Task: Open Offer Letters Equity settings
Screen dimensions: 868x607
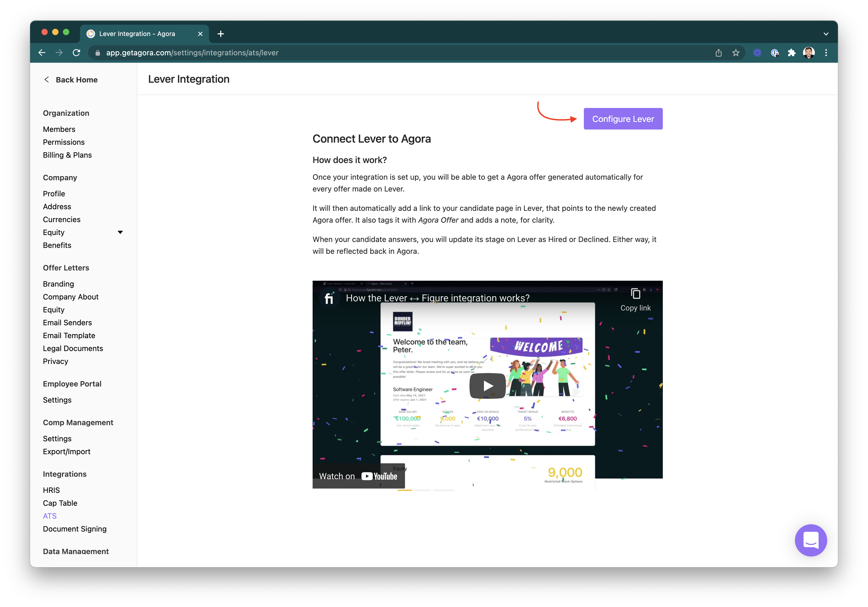Action: coord(54,310)
